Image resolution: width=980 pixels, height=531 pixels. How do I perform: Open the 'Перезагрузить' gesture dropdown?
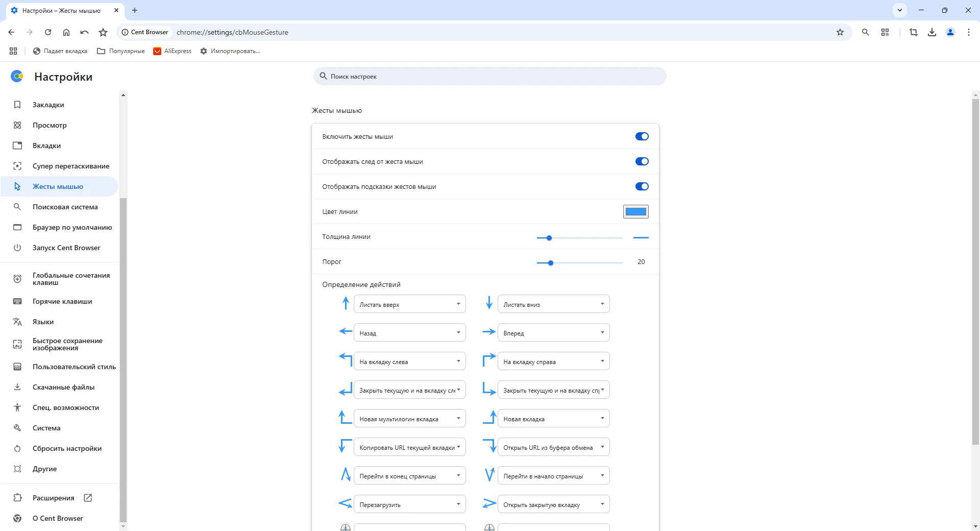point(409,504)
